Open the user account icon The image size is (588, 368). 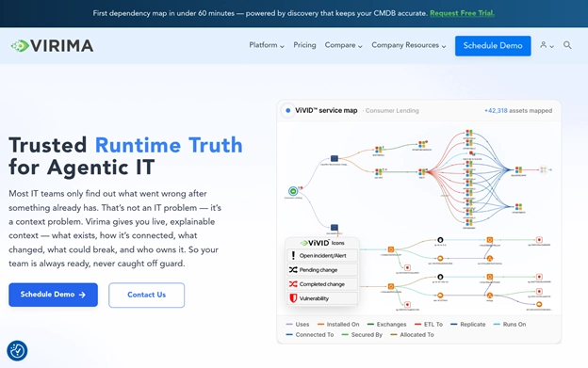point(543,45)
